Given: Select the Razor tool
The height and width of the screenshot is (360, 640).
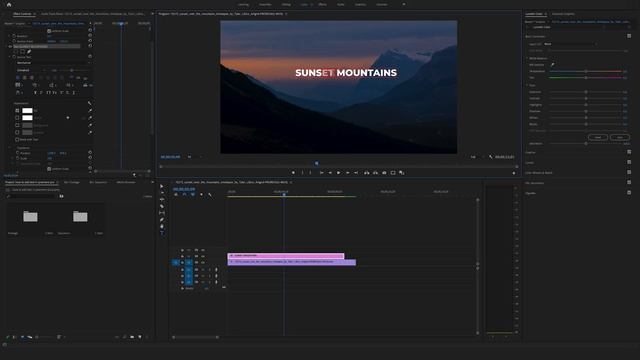Looking at the screenshot, I should pos(162,206).
